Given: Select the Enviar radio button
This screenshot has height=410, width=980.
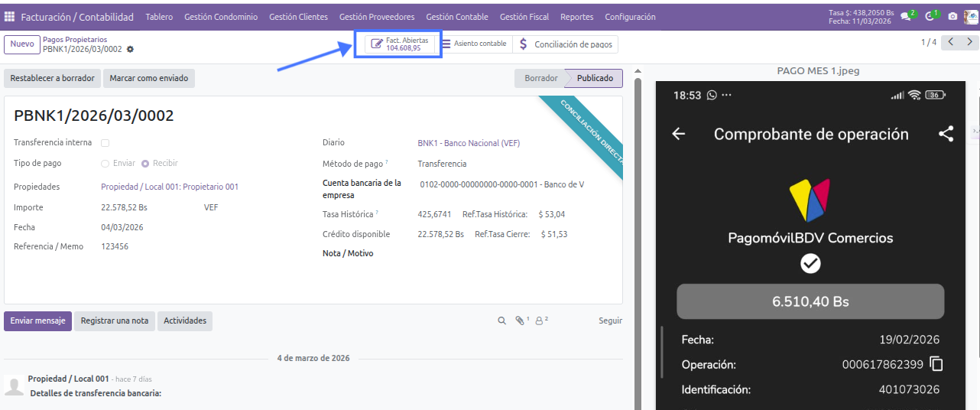Looking at the screenshot, I should (105, 164).
